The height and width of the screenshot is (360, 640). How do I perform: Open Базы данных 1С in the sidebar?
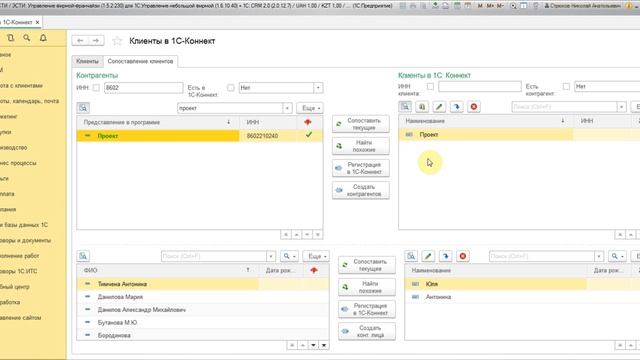pos(24,225)
